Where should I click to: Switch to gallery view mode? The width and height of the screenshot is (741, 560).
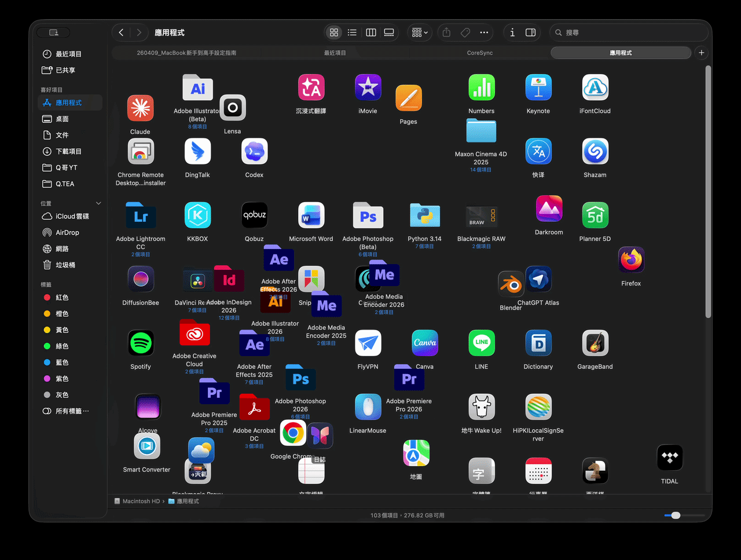coord(389,32)
